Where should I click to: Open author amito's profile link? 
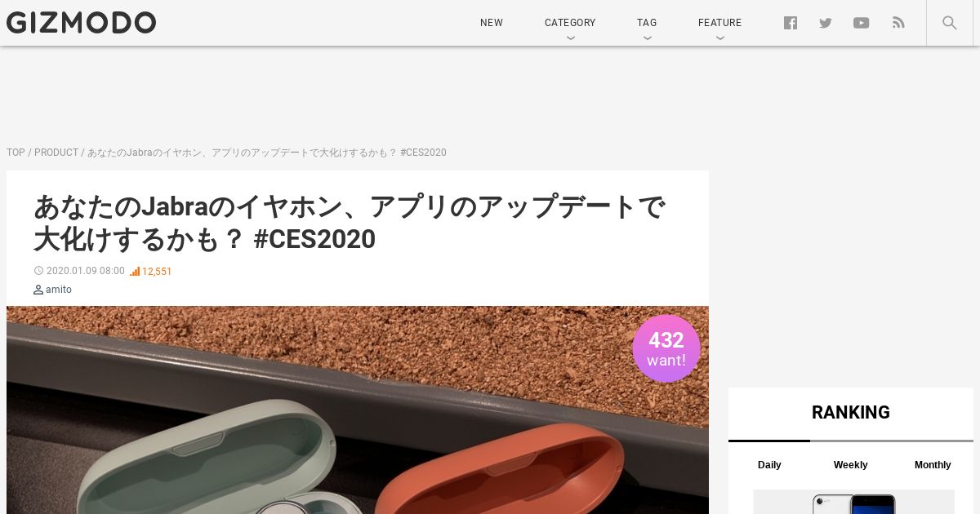pos(59,290)
